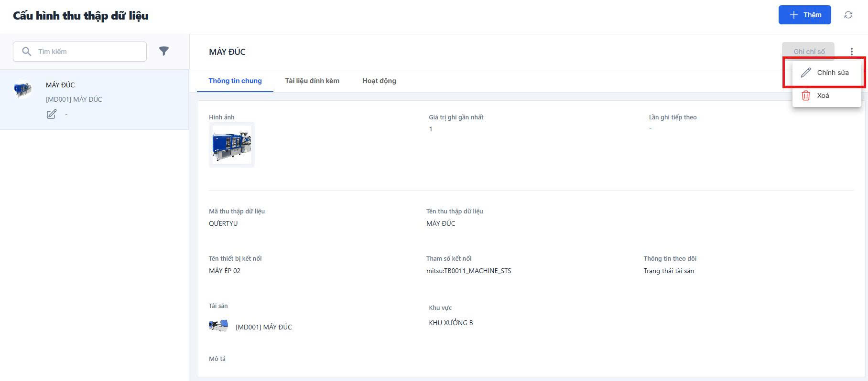Click the refresh icon in header
The height and width of the screenshot is (381, 868).
[x=848, y=15]
